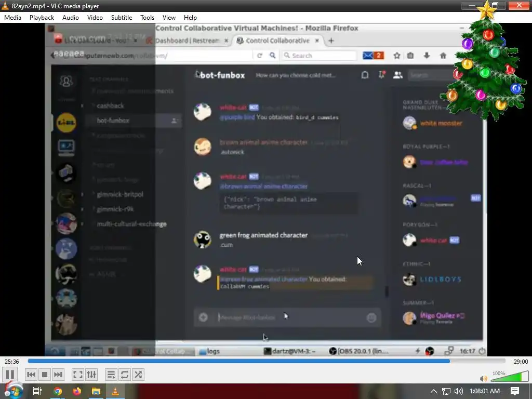The image size is (532, 399).
Task: Open the Video menu
Action: [95, 17]
